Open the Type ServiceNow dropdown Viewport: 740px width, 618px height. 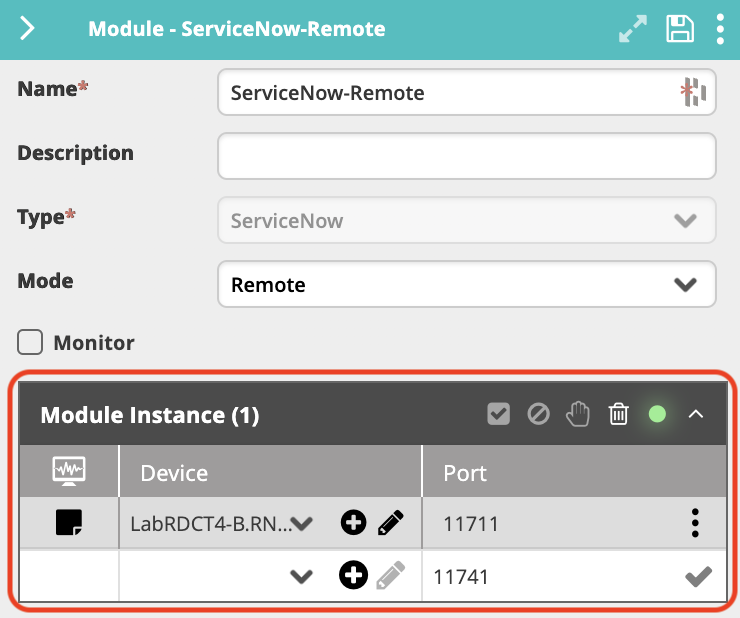[466, 220]
